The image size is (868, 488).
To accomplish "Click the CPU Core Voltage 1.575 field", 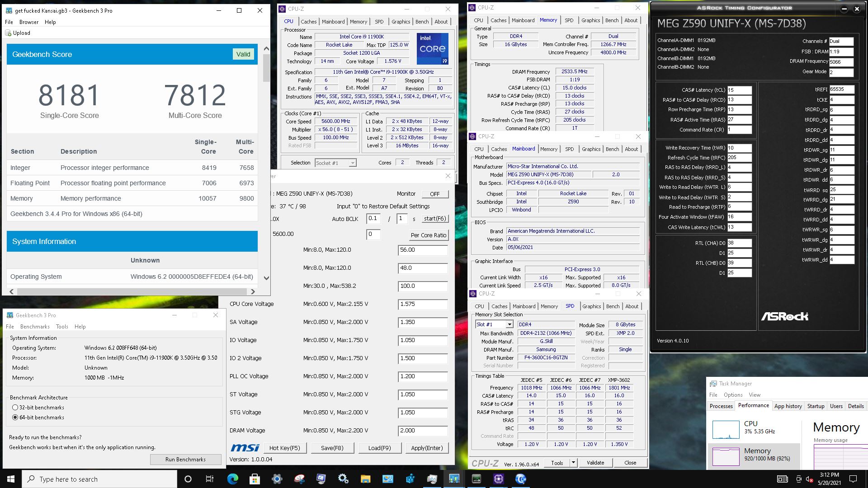I will click(423, 304).
